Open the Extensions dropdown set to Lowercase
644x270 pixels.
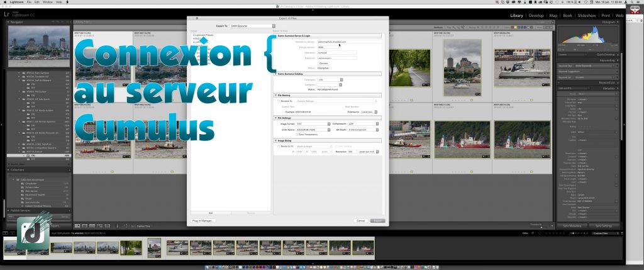(369, 112)
